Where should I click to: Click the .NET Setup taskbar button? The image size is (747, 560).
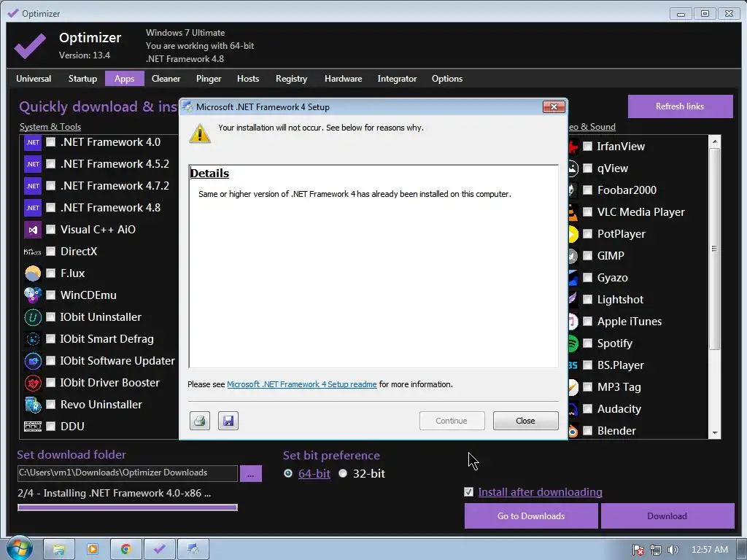click(193, 549)
